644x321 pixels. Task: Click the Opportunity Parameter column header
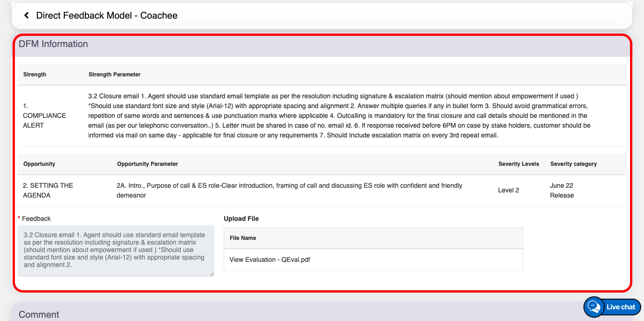pyautogui.click(x=147, y=164)
